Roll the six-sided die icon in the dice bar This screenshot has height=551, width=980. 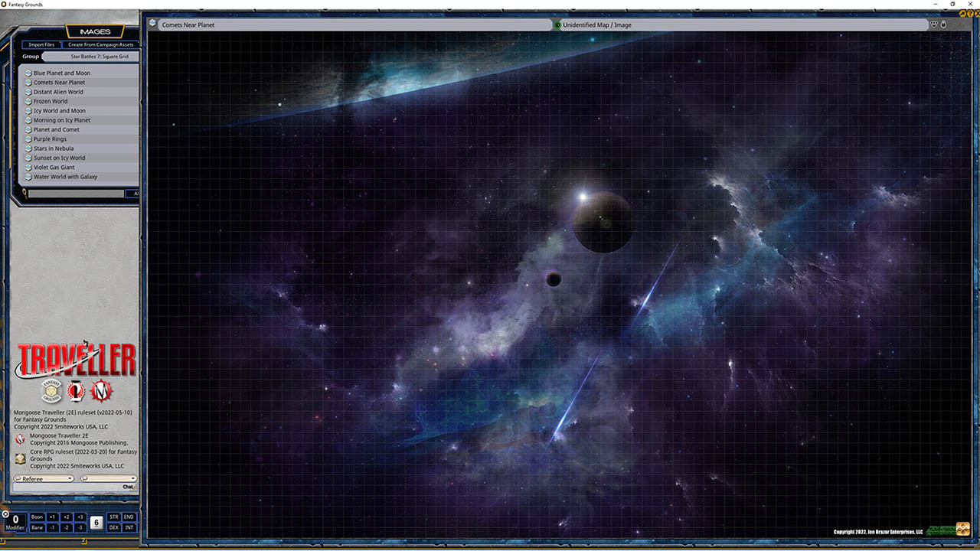(x=96, y=522)
